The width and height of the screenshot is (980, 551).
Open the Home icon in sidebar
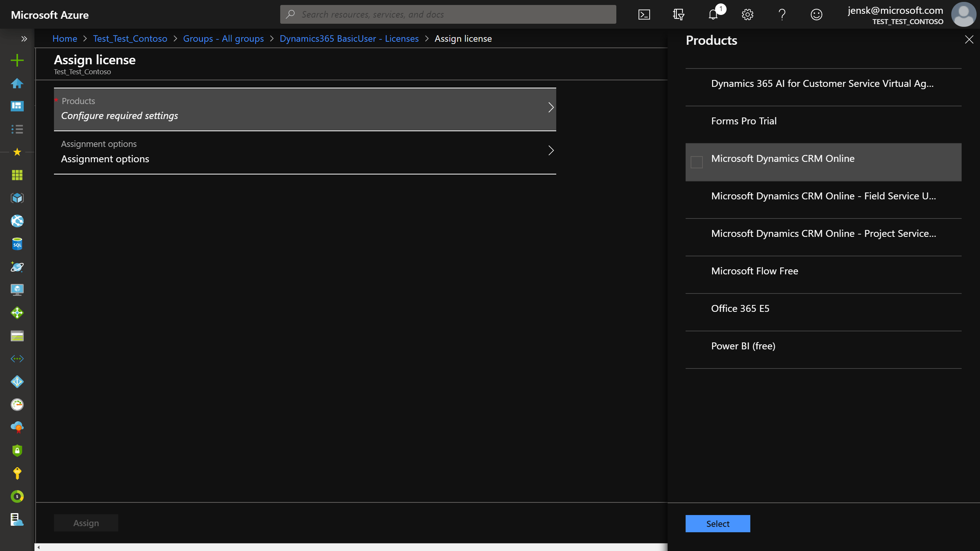[x=17, y=83]
